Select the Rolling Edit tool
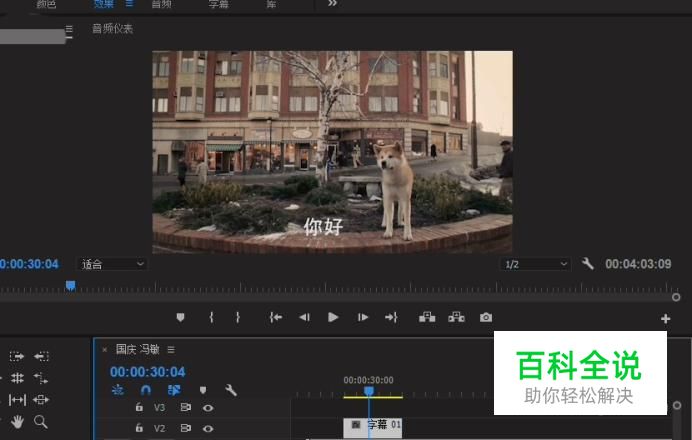The image size is (692, 440). (x=17, y=378)
